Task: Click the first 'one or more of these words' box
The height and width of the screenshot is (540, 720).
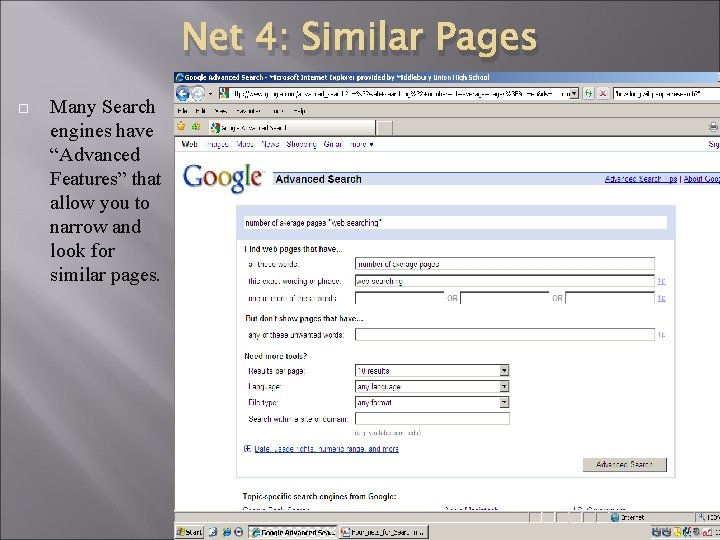Action: click(x=399, y=298)
